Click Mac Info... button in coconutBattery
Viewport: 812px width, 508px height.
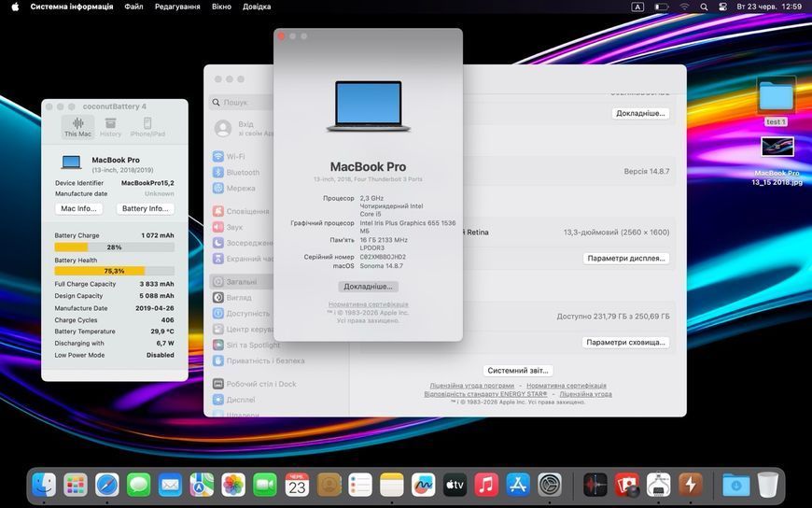(78, 208)
